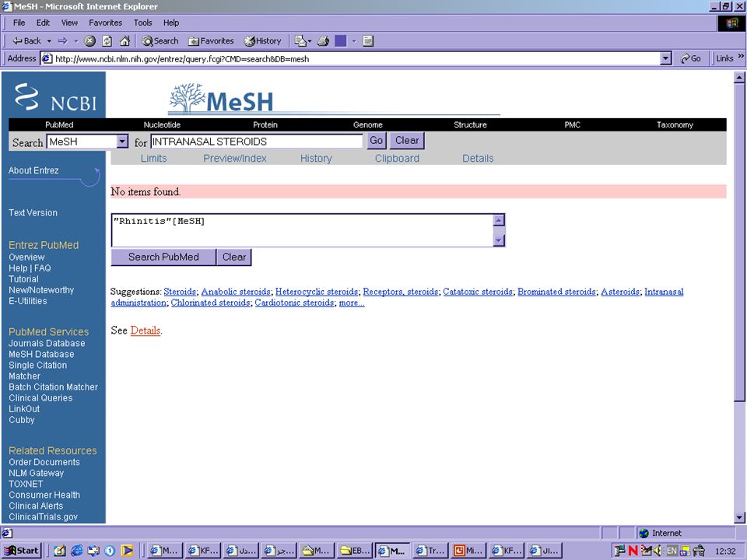The width and height of the screenshot is (747, 560).
Task: Open the History pane from the toolbar
Action: tap(262, 41)
